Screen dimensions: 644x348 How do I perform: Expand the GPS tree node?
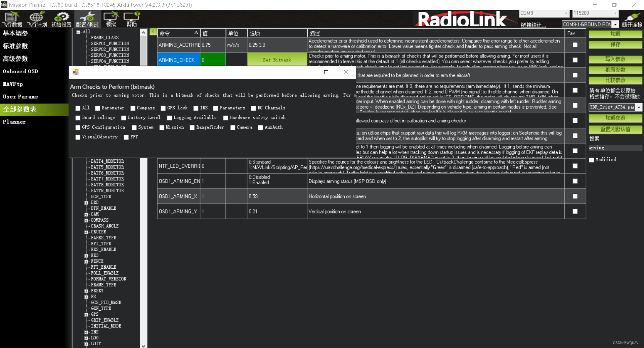tap(86, 315)
